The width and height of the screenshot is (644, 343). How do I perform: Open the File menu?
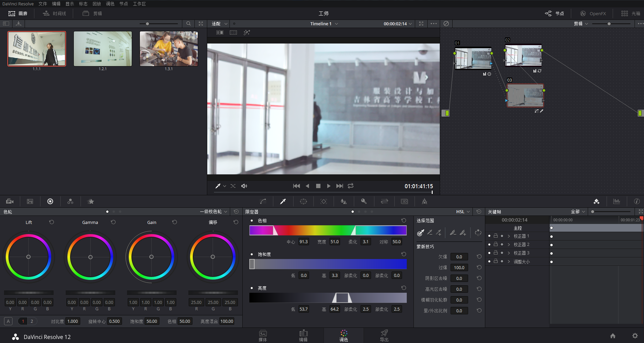coord(43,4)
